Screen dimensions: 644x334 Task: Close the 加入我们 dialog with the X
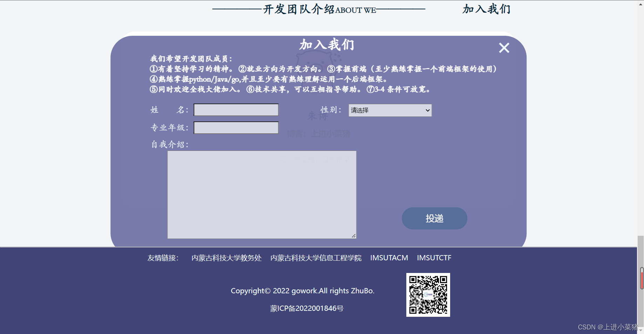pyautogui.click(x=504, y=48)
